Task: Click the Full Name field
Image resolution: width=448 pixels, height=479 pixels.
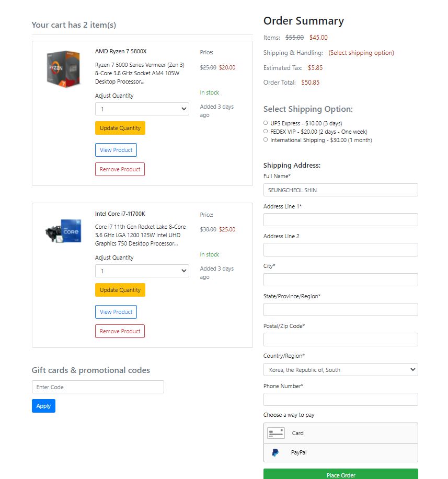Action: coord(341,190)
